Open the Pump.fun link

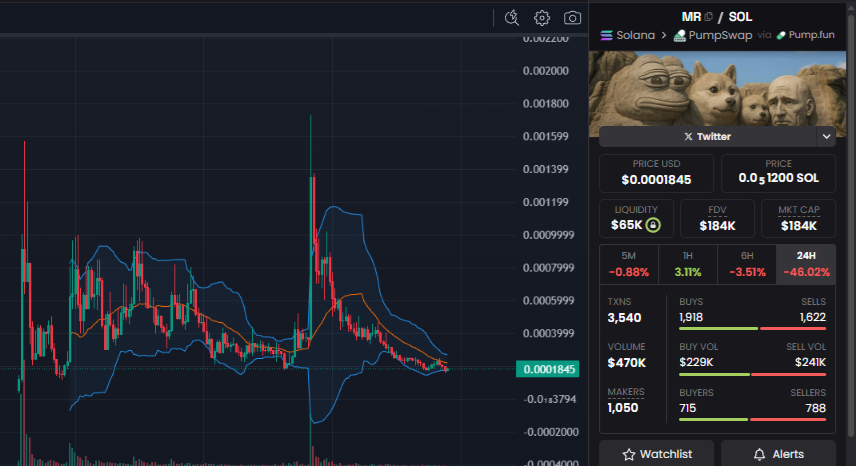pyautogui.click(x=806, y=35)
